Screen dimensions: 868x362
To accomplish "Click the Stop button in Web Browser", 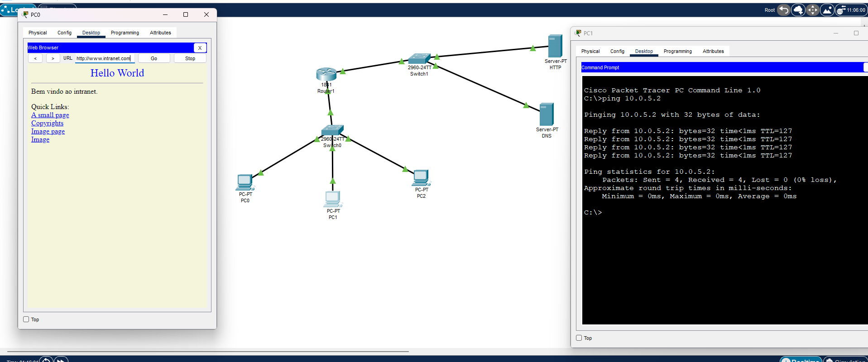I will [190, 58].
